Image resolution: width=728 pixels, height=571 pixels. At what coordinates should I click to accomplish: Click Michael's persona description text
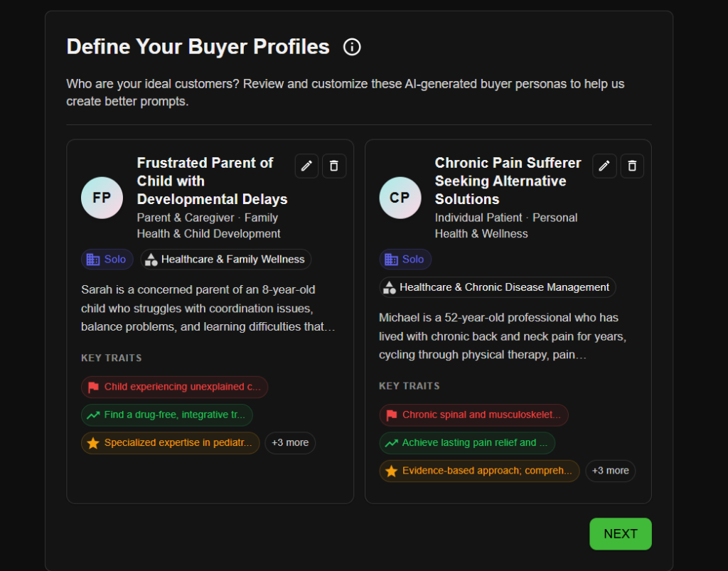tap(503, 336)
